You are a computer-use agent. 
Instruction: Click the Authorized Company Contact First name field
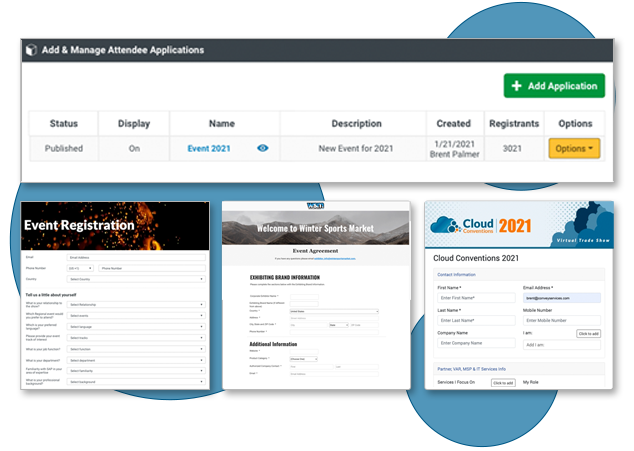click(x=311, y=367)
